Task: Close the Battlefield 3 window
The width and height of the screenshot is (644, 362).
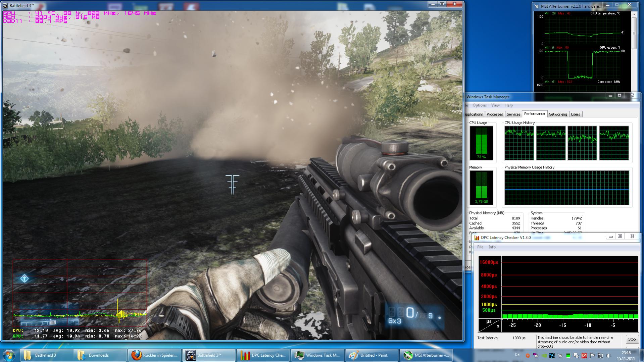Action: [x=454, y=4]
